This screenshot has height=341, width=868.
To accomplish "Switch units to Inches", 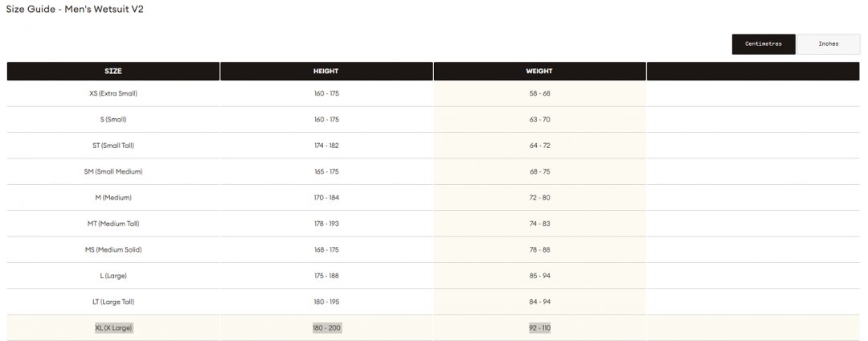I will coord(828,44).
